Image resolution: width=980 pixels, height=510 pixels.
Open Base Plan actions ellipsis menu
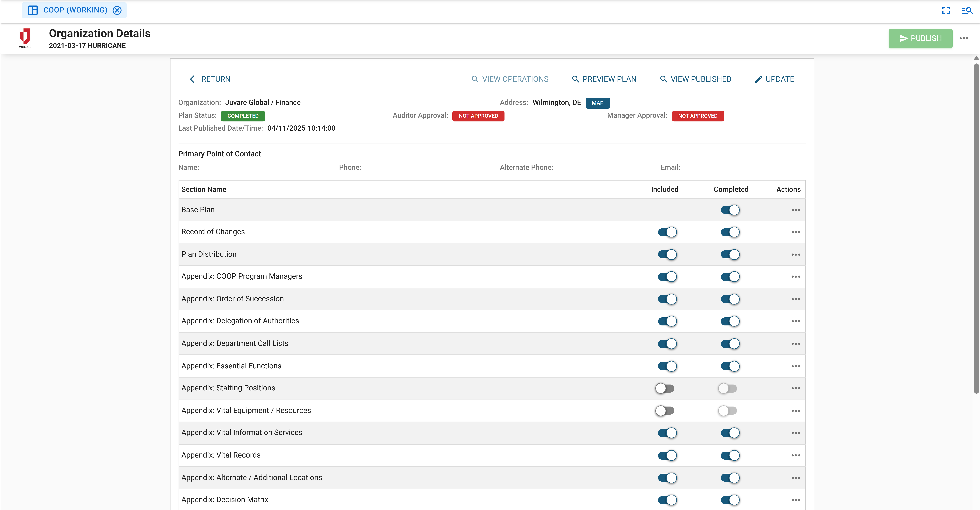[x=796, y=210]
